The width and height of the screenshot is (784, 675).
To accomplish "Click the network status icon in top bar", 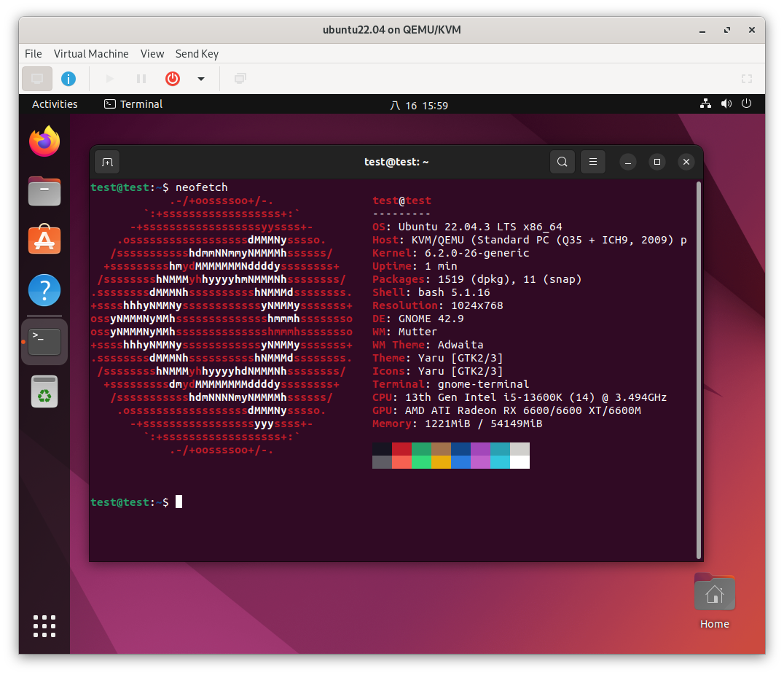I will pos(705,104).
